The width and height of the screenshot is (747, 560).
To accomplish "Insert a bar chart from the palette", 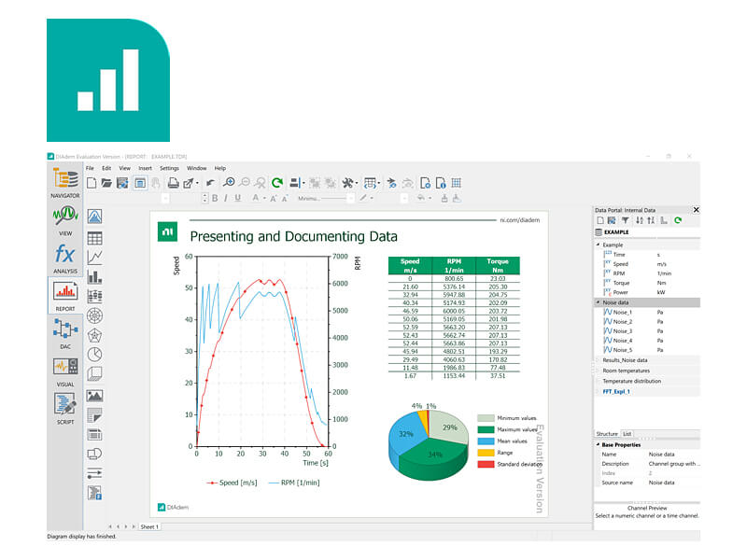I will tap(94, 276).
